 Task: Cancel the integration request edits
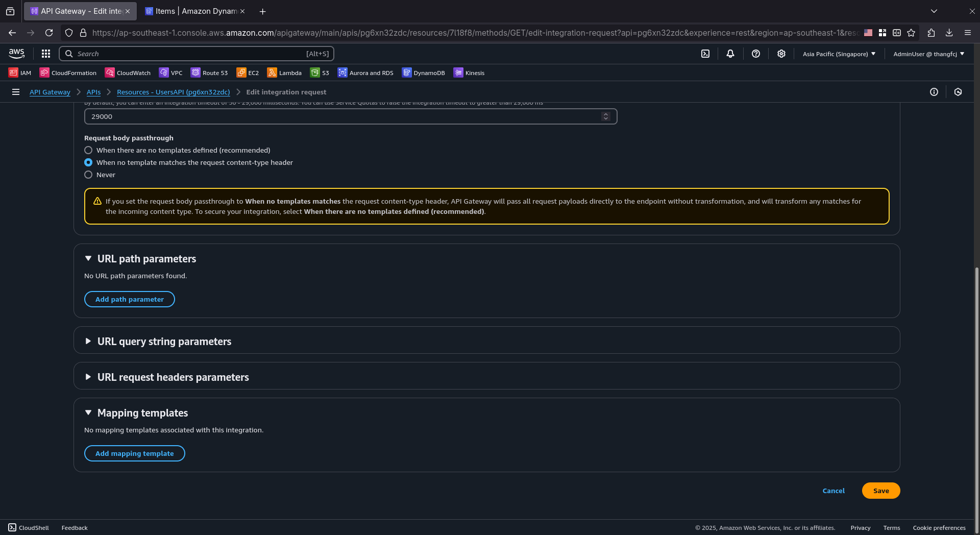click(834, 491)
